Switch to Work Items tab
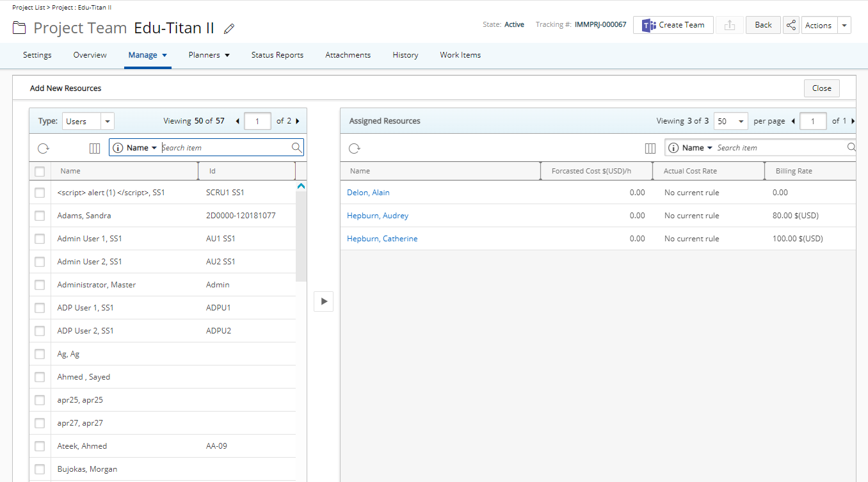 tap(460, 55)
